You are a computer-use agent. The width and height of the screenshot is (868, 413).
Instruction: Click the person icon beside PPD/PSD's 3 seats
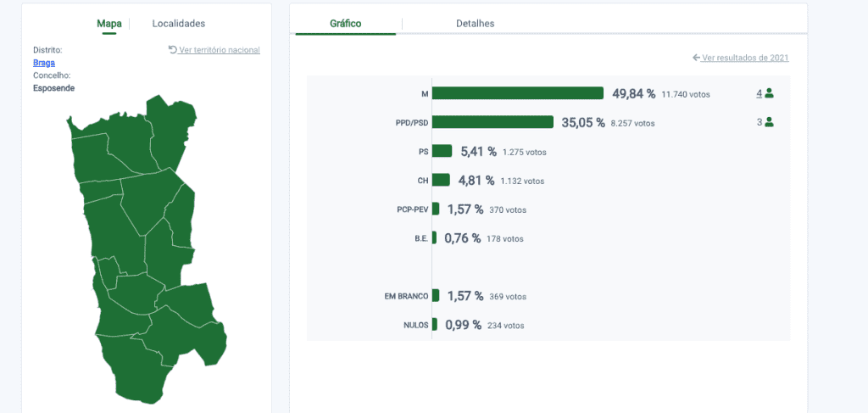tap(769, 122)
